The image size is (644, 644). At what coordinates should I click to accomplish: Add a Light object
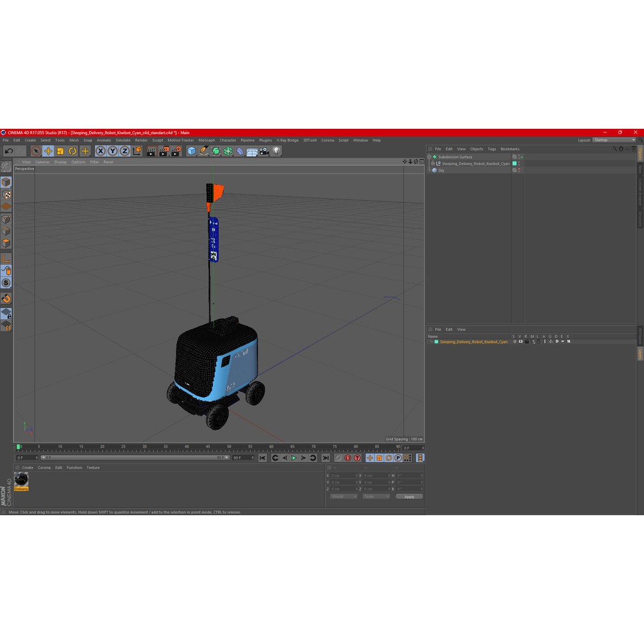point(277,151)
